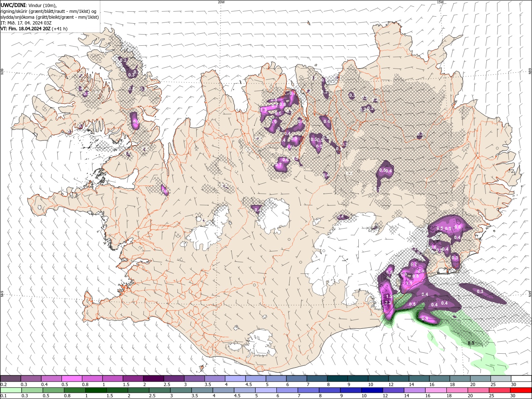The image size is (532, 399).
Task: Click the pale grey swatch between 25 and 30
Action: pos(500,379)
